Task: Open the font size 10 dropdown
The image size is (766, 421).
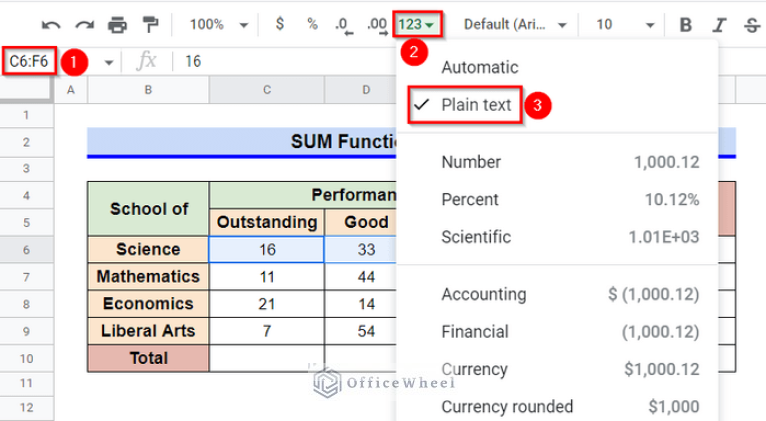Action: click(x=625, y=24)
